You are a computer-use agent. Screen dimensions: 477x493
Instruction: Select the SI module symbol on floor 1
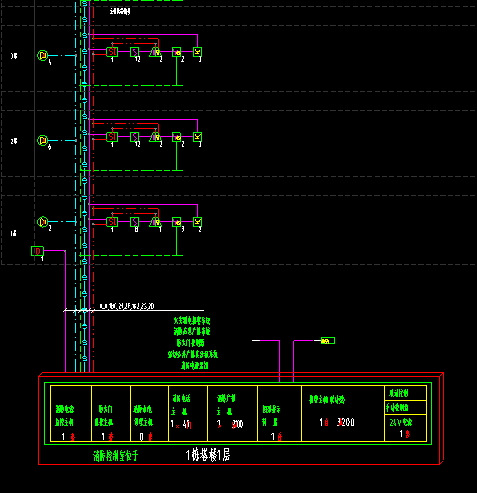coord(112,222)
